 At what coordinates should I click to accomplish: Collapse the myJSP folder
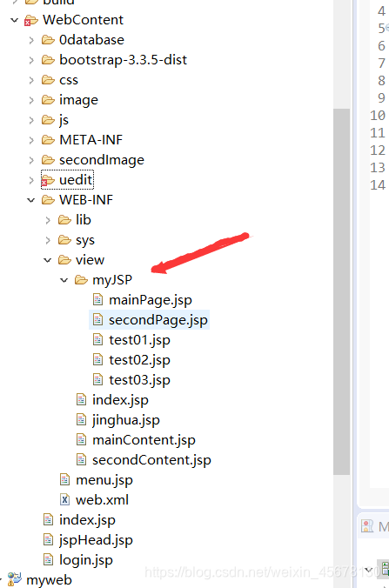tap(64, 280)
